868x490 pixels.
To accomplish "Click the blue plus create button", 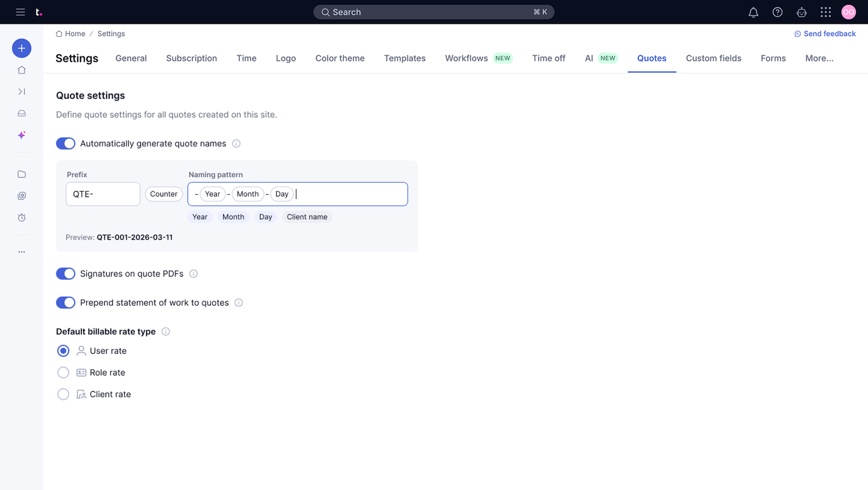I will tap(22, 48).
